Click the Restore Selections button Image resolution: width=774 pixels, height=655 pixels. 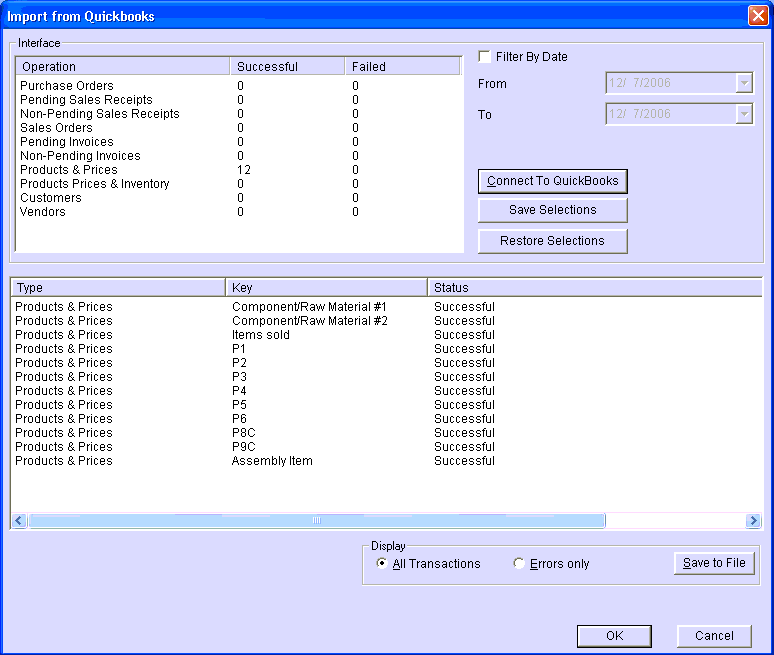[x=552, y=241]
